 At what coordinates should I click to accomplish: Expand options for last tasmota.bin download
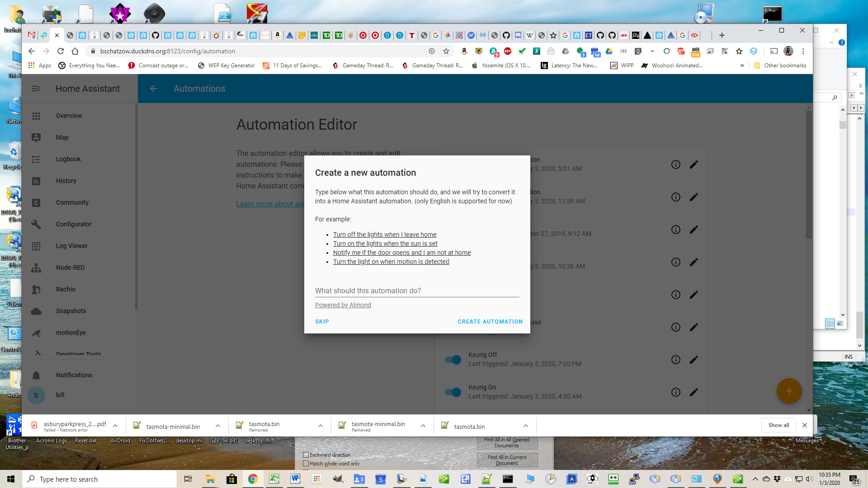pyautogui.click(x=526, y=426)
